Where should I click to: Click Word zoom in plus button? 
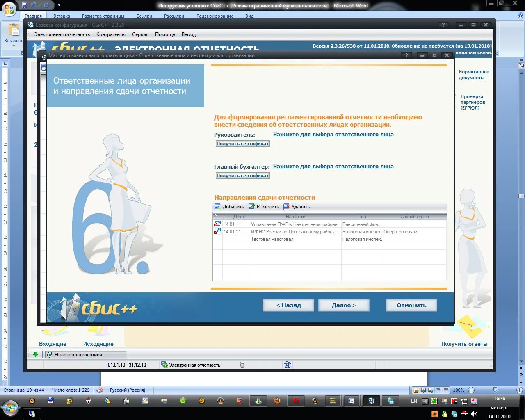(x=519, y=390)
